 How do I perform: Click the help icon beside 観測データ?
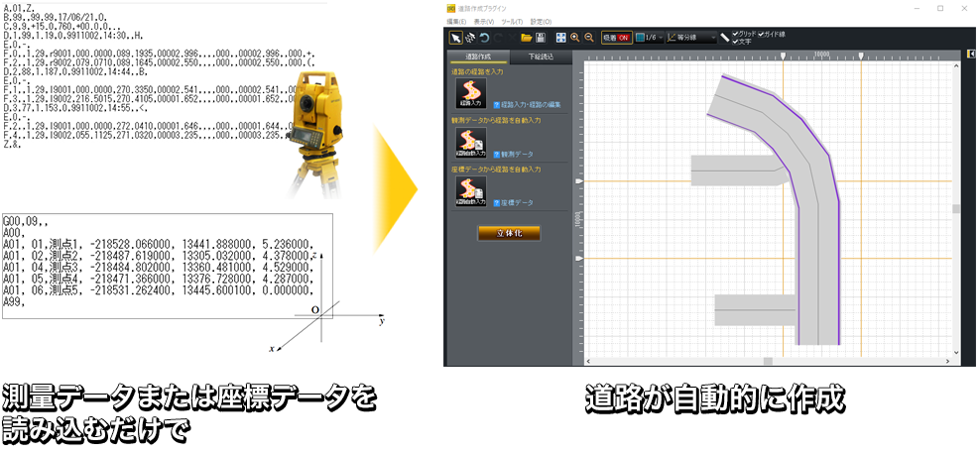[x=497, y=154]
